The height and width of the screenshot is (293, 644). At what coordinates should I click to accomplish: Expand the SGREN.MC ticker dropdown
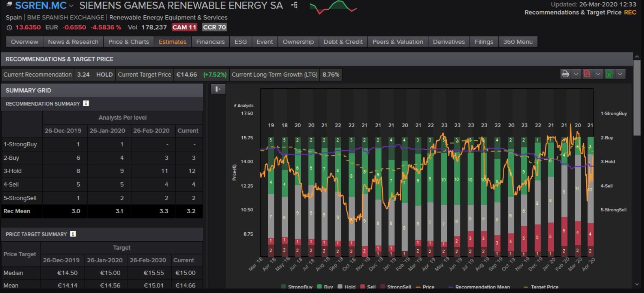71,6
